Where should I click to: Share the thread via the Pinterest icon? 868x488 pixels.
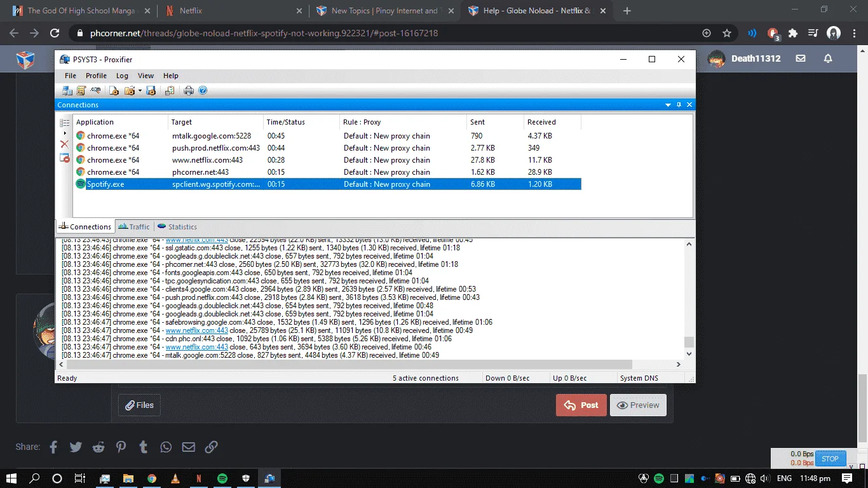click(x=121, y=447)
